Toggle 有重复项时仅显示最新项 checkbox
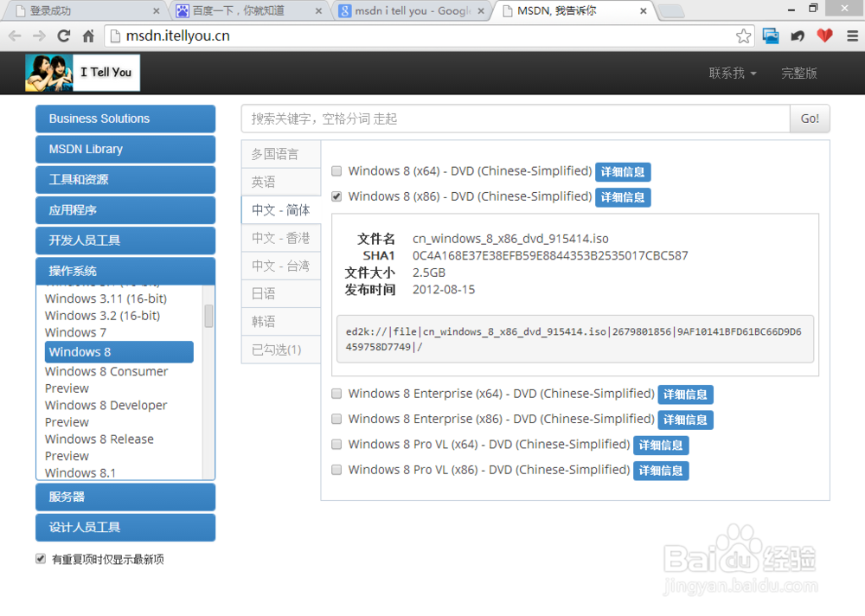Viewport: 865px width, 616px height. click(41, 559)
